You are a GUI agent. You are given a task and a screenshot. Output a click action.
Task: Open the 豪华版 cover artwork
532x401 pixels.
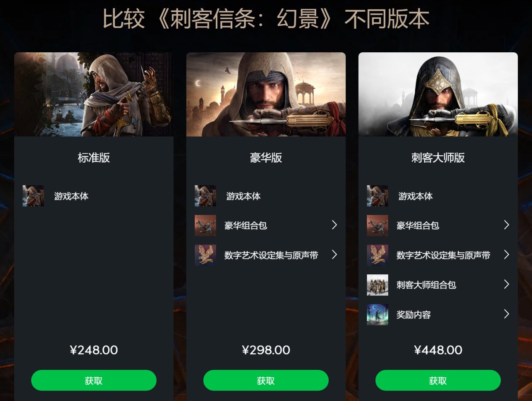tap(266, 94)
